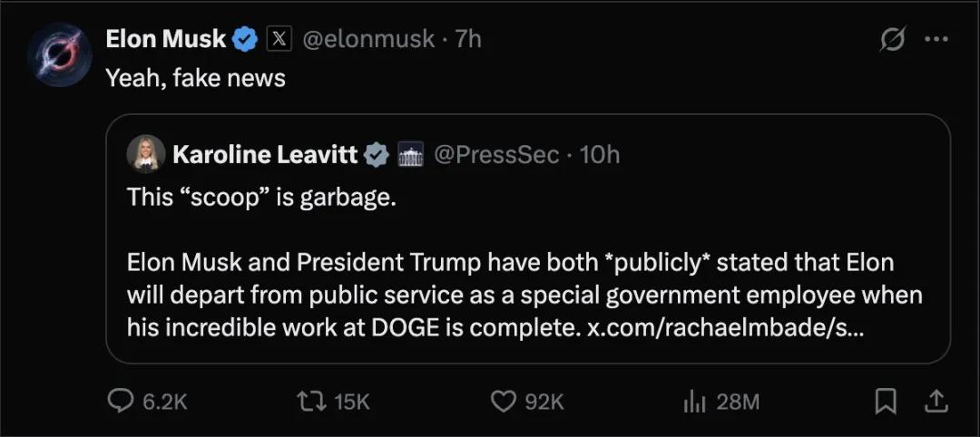Open Karoline Leavitt's small avatar
Viewport: 980px width, 437px height.
click(146, 154)
